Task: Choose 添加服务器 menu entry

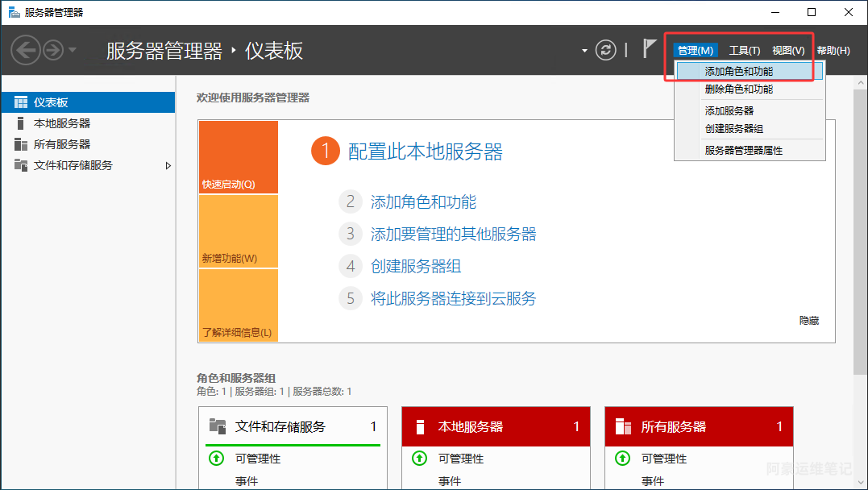Action: pos(750,110)
